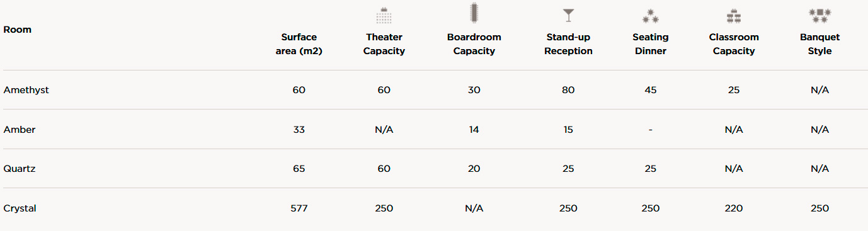The width and height of the screenshot is (868, 231).
Task: Click the Seating Dinner tables icon
Action: [650, 16]
